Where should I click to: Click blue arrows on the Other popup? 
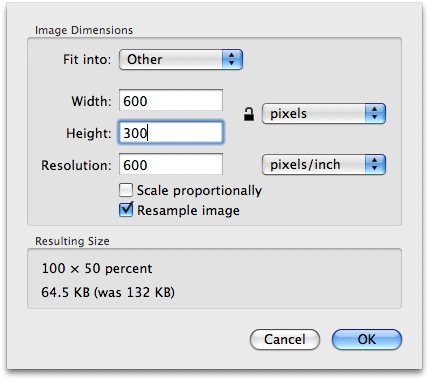pos(232,60)
